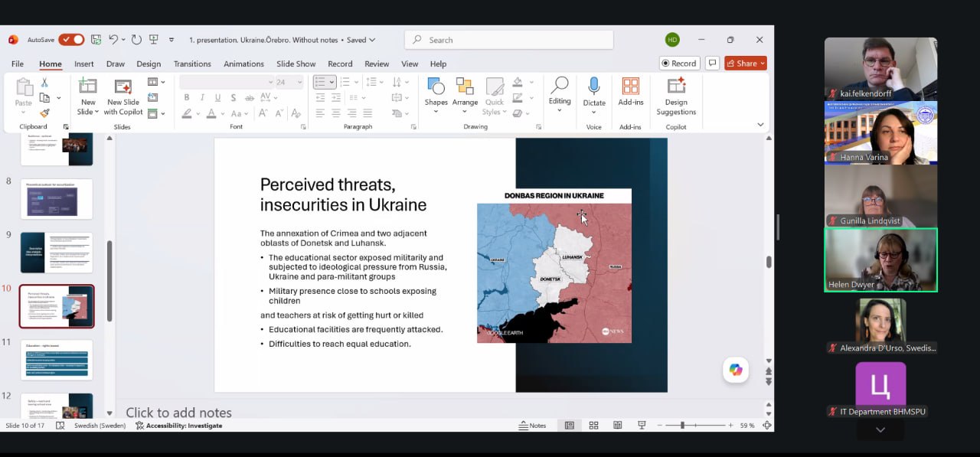The height and width of the screenshot is (457, 980).
Task: Click the Reset slide icon
Action: point(153,97)
